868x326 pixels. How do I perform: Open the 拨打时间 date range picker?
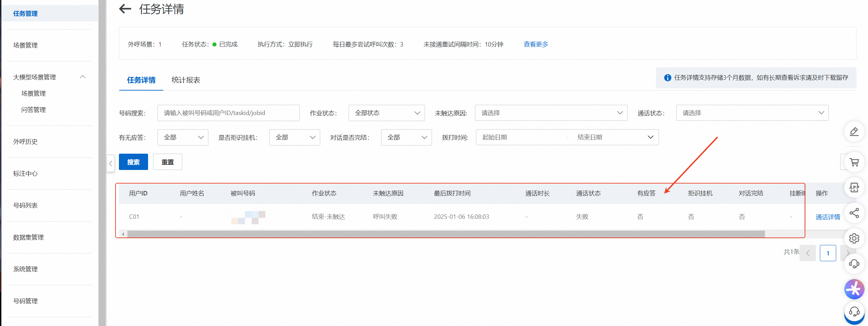[567, 137]
